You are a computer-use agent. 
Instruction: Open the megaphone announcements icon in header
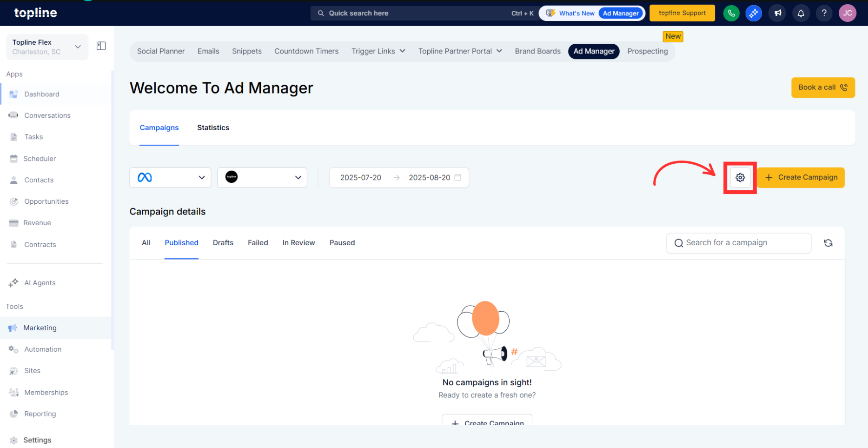click(x=778, y=13)
